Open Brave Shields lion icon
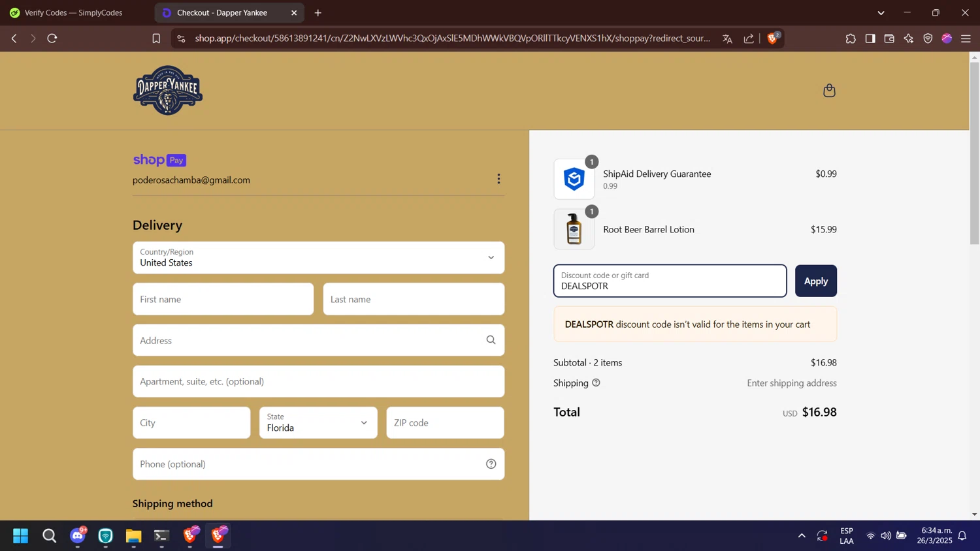 [x=773, y=39]
